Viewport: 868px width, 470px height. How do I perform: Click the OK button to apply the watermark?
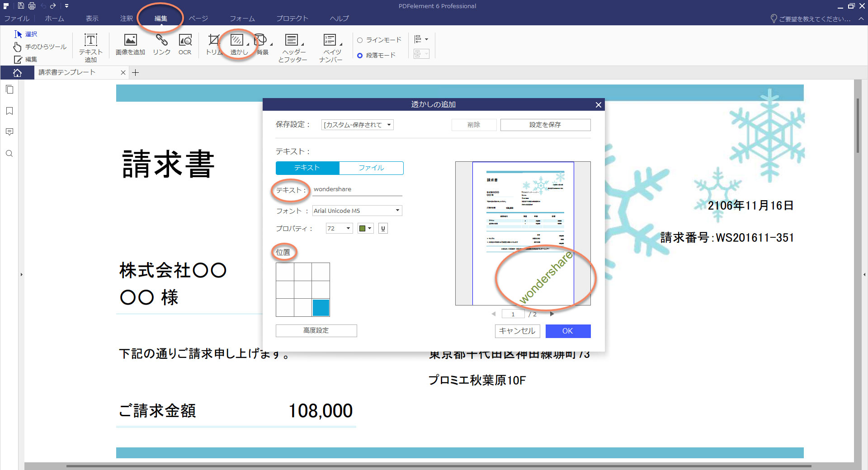568,331
